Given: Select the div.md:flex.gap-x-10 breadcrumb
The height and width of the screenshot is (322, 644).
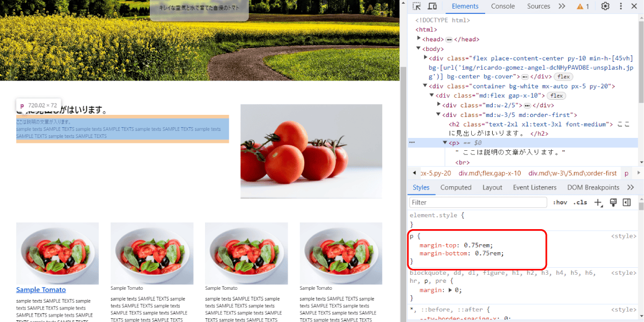Looking at the screenshot, I should [x=489, y=173].
